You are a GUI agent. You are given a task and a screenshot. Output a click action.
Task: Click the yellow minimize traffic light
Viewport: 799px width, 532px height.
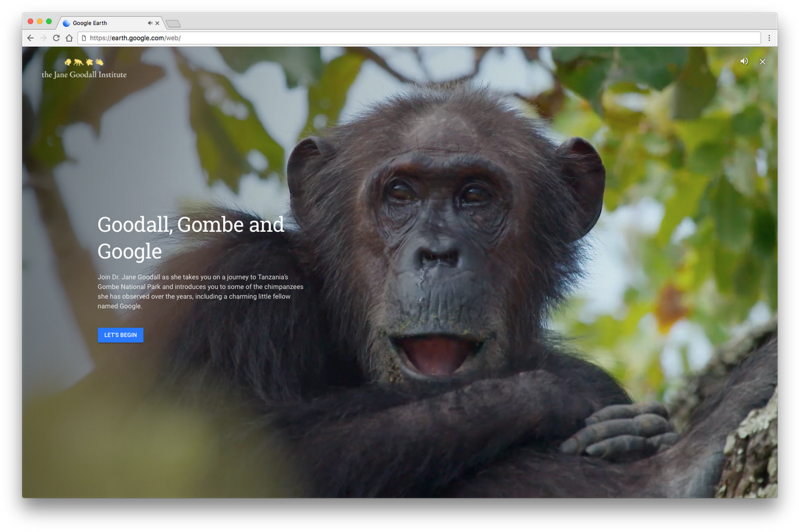point(40,22)
